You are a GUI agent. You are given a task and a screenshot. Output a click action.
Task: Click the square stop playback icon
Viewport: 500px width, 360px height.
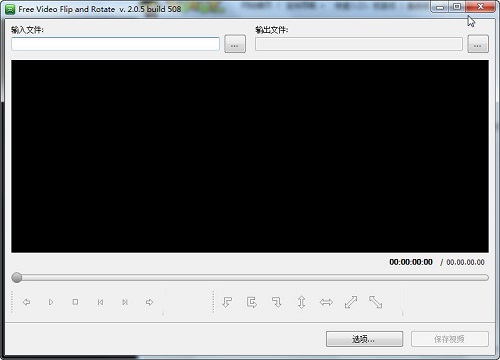(x=75, y=302)
